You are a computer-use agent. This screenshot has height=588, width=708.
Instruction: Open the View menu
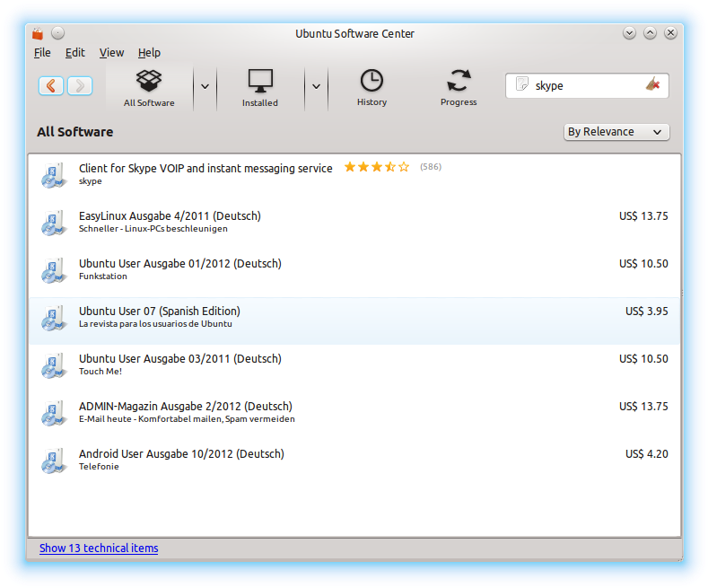(x=111, y=53)
